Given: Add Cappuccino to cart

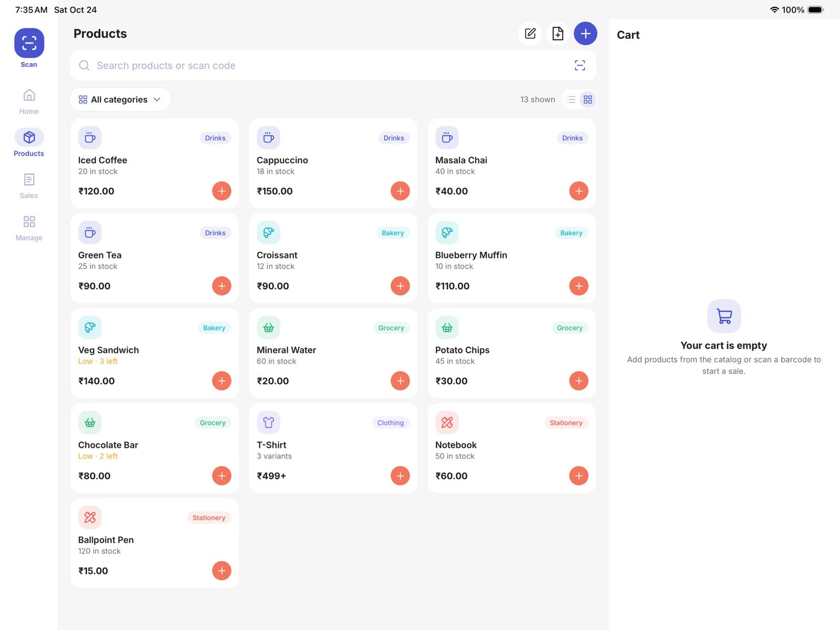Looking at the screenshot, I should (400, 191).
